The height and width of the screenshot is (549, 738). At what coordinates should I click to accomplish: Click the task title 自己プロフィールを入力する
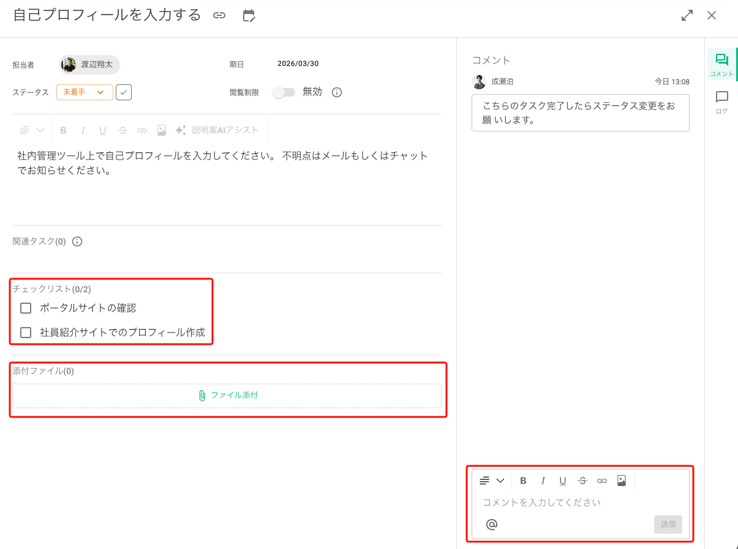click(107, 15)
